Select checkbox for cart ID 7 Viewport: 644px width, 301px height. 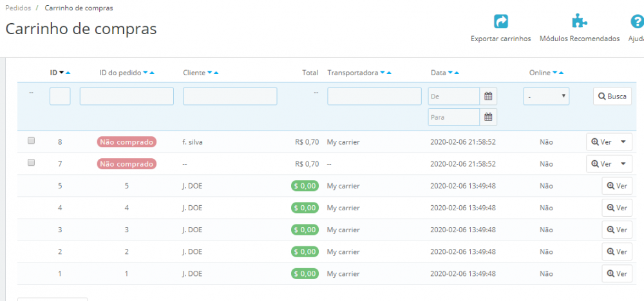point(31,162)
